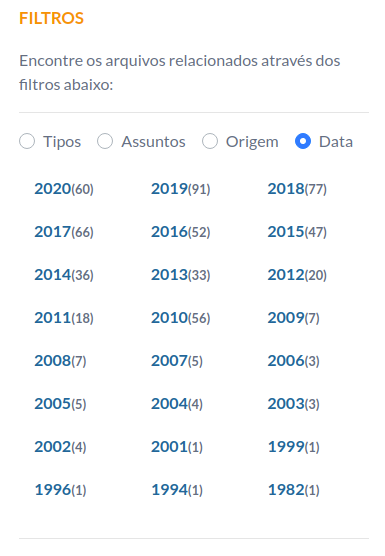This screenshot has width=385, height=556.
Task: Open the 2009 filter link
Action: tap(294, 318)
